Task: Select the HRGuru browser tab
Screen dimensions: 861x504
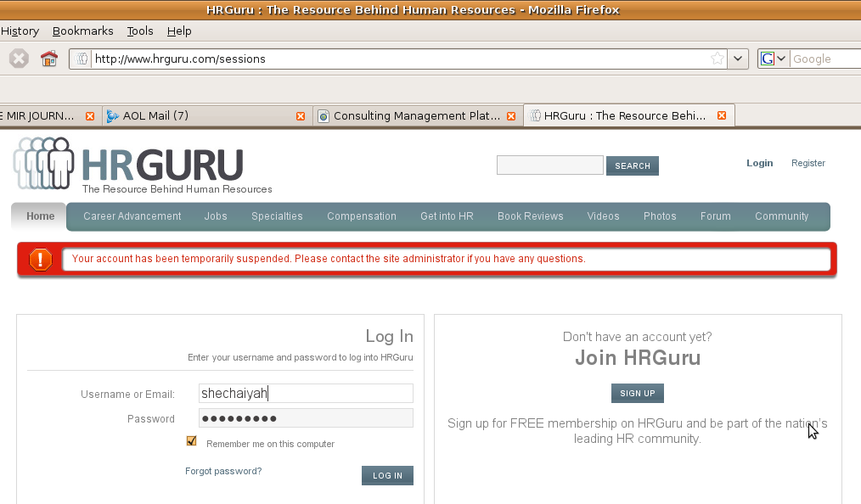Action: (628, 115)
